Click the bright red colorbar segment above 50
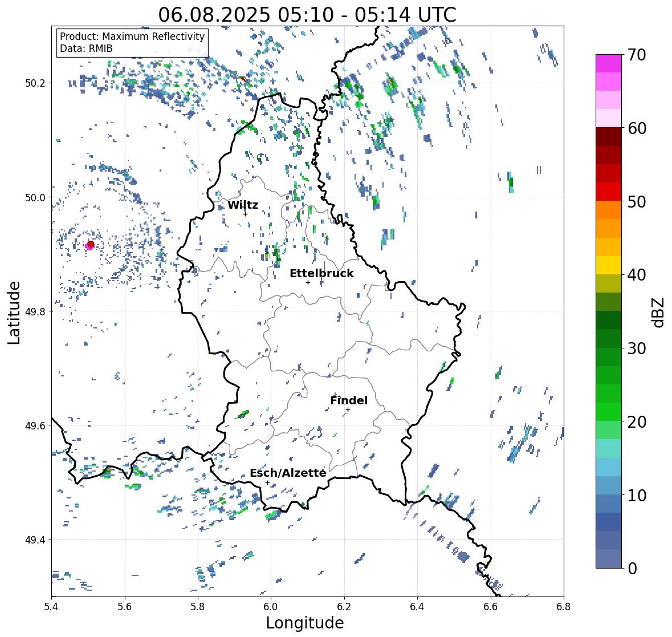 [x=609, y=192]
